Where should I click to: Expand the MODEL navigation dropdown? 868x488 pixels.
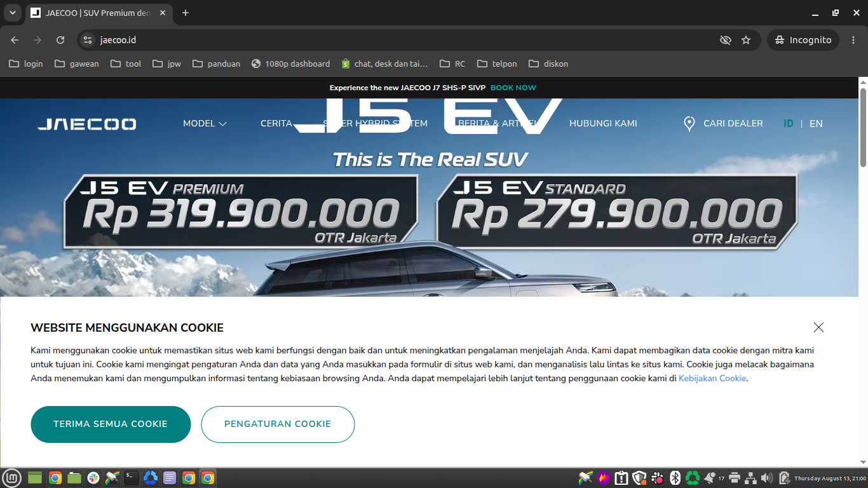pos(205,124)
